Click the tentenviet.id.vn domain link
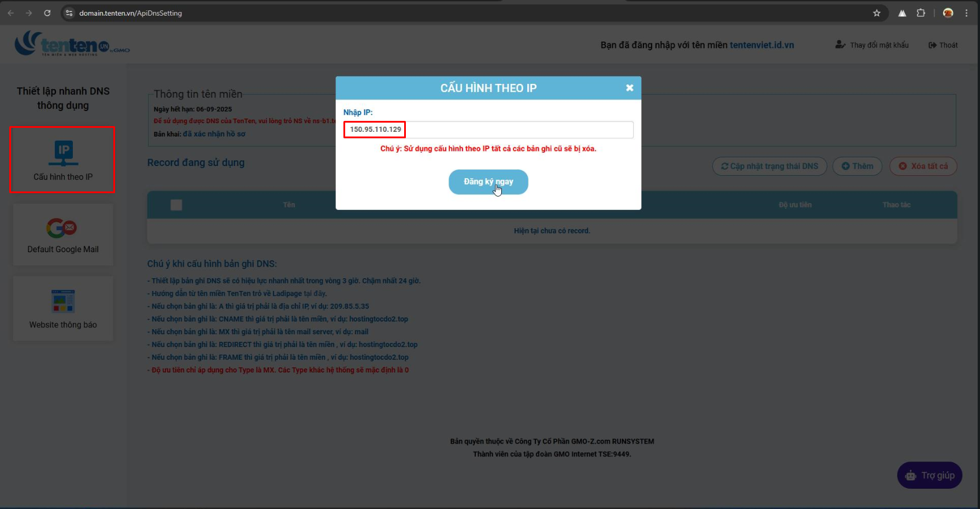This screenshot has width=980, height=509. (761, 45)
